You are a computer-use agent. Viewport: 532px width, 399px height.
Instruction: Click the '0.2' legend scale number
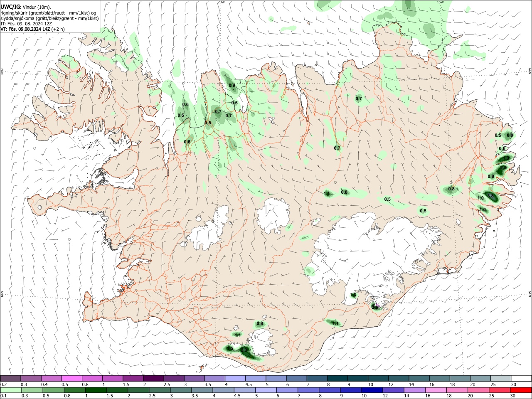(3, 384)
